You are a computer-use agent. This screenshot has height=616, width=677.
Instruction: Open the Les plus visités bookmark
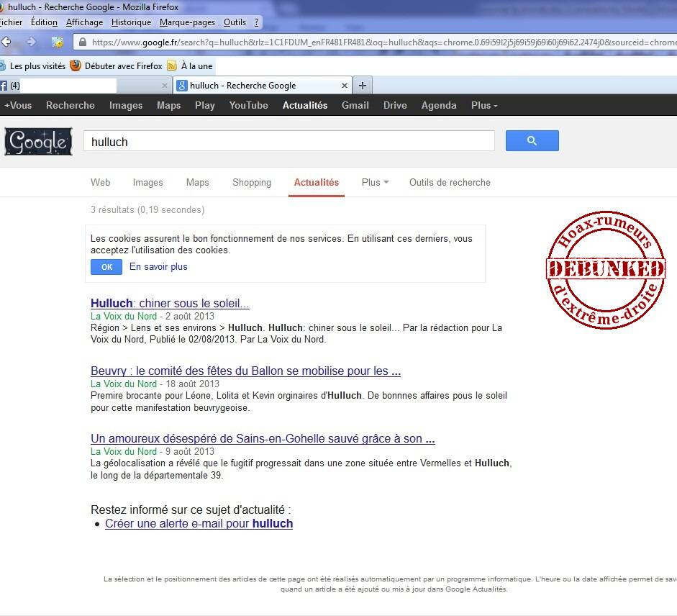[x=37, y=66]
